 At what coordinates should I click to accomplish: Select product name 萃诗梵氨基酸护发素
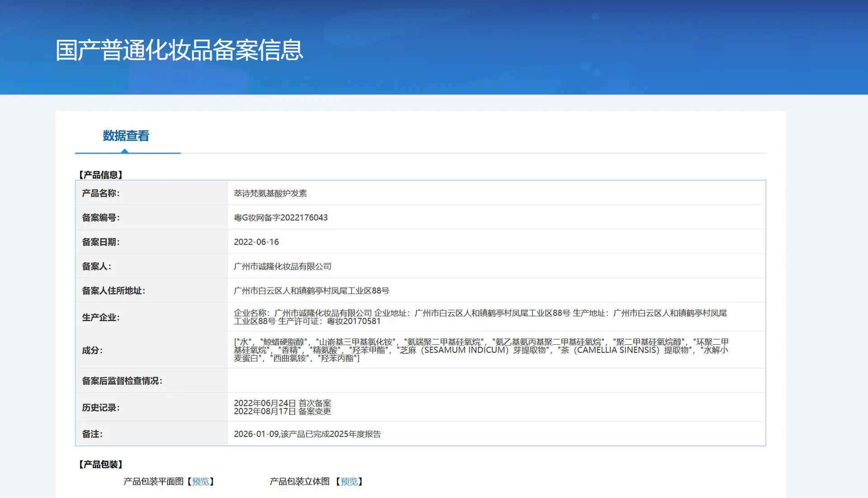pos(270,193)
